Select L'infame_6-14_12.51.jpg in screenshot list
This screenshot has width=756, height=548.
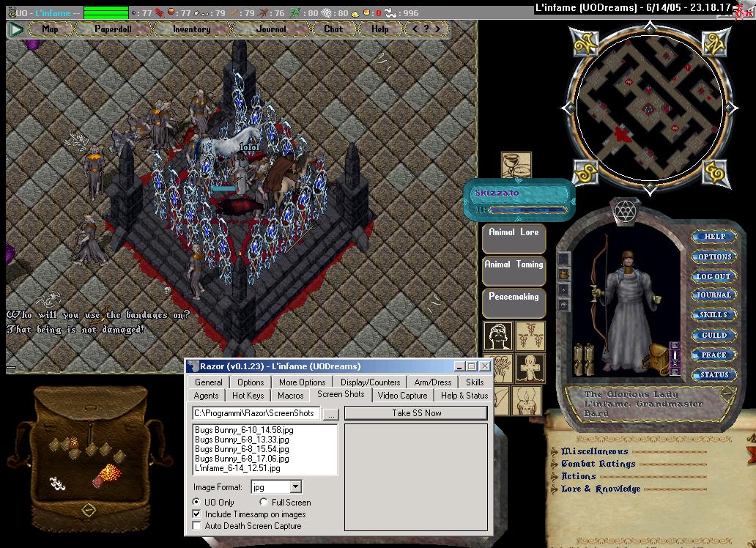tap(237, 468)
